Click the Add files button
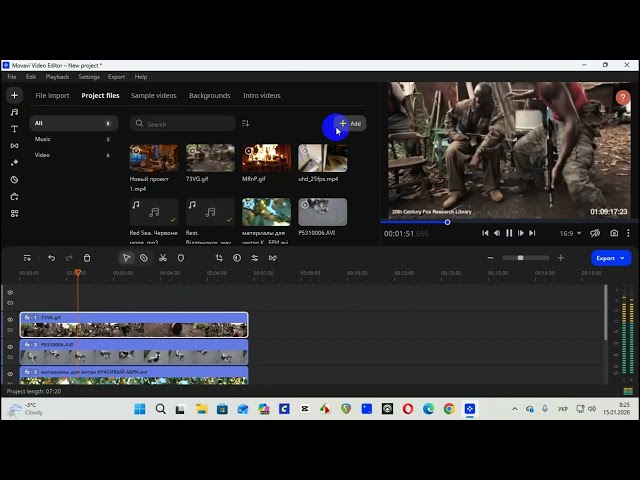This screenshot has width=640, height=480. 350,123
